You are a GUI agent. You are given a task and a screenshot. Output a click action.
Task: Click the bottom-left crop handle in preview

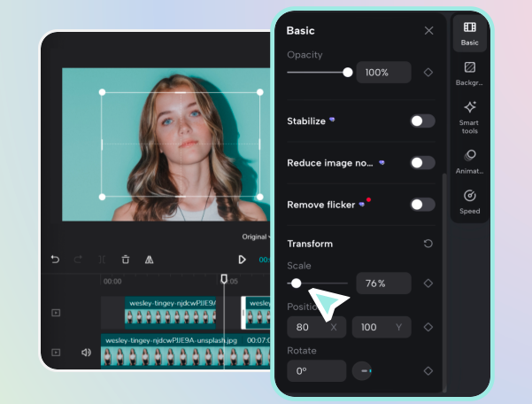coord(102,197)
